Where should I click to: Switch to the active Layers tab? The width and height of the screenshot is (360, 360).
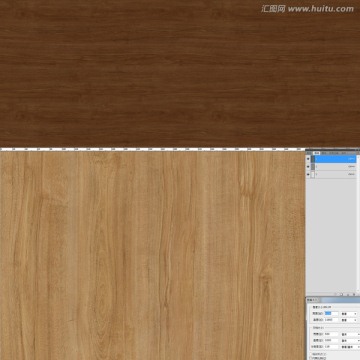(x=316, y=153)
